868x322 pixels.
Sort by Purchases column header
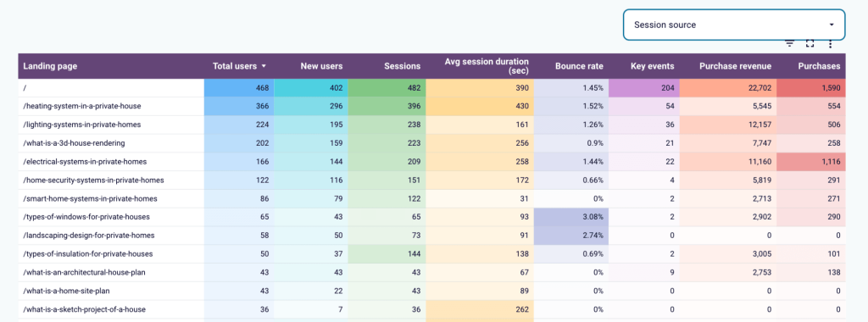tap(820, 66)
